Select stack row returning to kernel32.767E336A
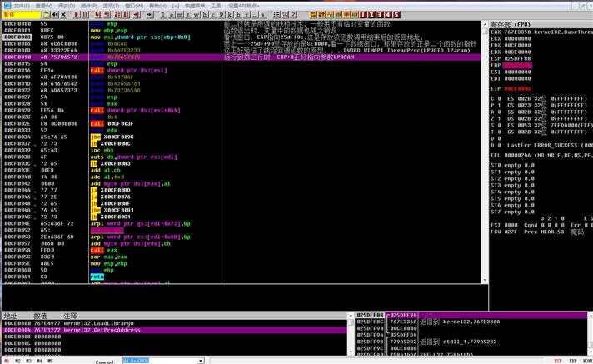The height and width of the screenshot is (364, 593). pos(472,322)
